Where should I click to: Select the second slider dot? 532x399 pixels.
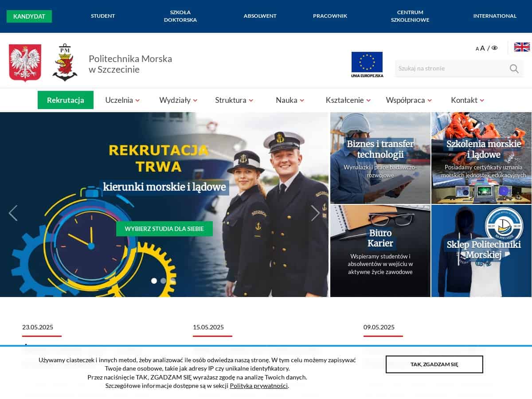tap(163, 281)
